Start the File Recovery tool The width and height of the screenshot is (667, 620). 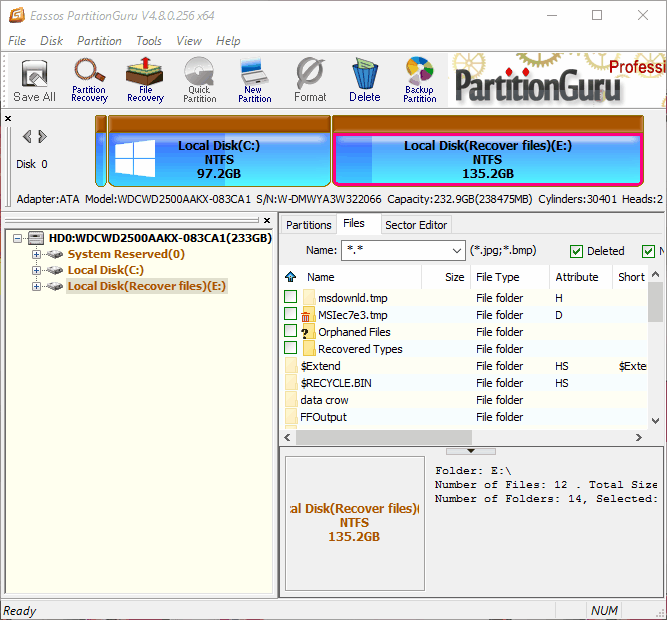[145, 80]
